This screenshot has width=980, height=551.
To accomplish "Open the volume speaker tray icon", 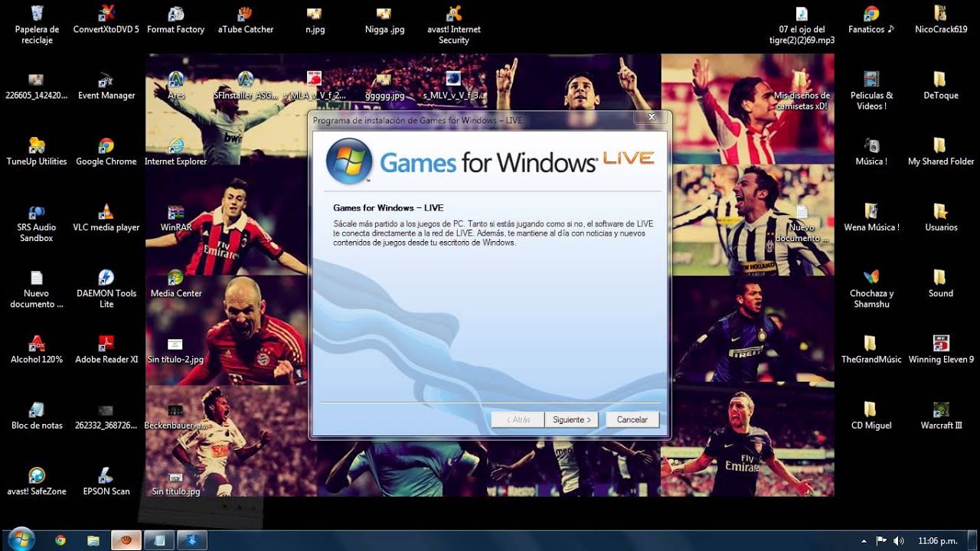I will tap(899, 541).
